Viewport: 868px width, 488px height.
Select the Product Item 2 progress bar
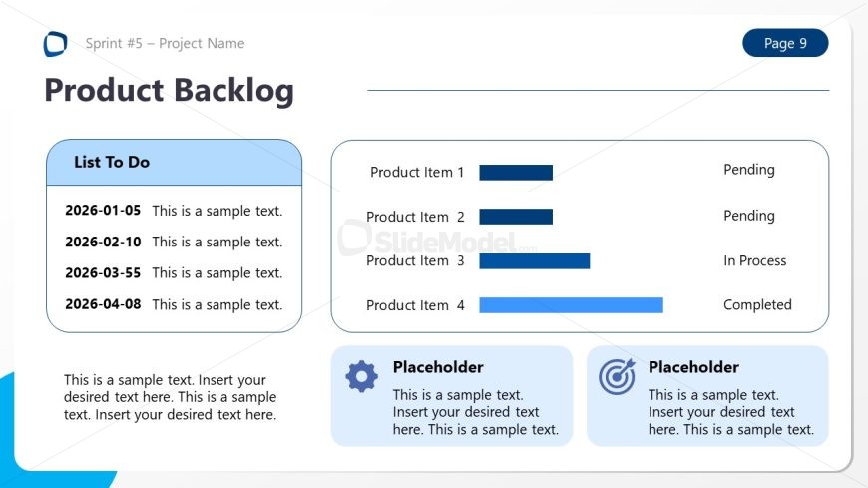[x=516, y=217]
